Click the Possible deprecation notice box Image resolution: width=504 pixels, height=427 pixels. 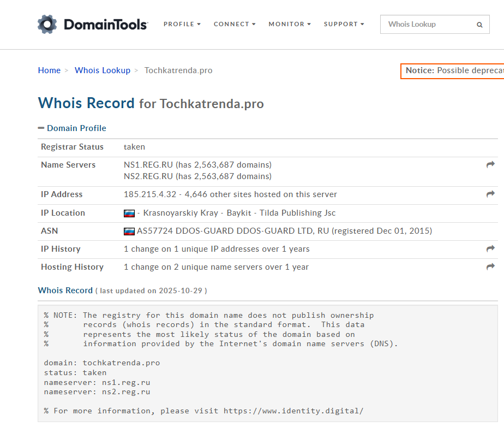tap(453, 71)
